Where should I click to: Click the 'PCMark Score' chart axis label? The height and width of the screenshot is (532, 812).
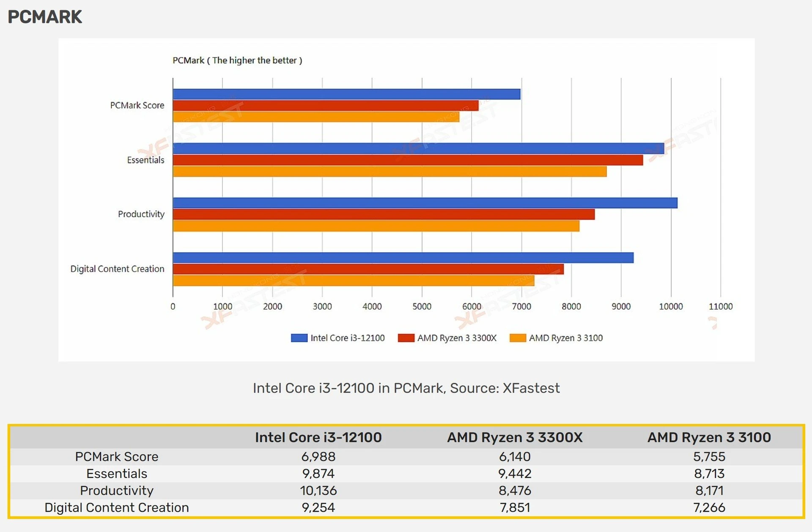pyautogui.click(x=137, y=105)
